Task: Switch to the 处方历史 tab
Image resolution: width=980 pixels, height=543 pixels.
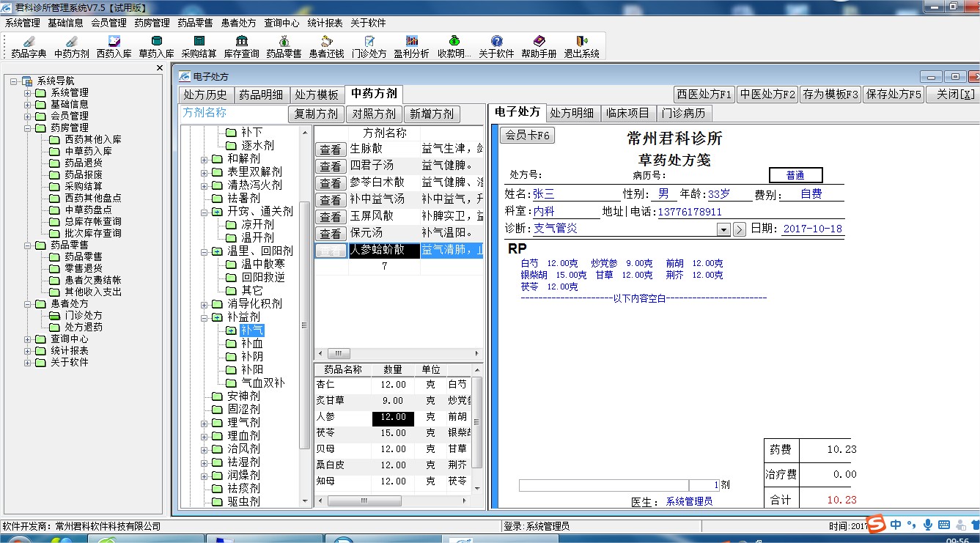Action: click(205, 95)
